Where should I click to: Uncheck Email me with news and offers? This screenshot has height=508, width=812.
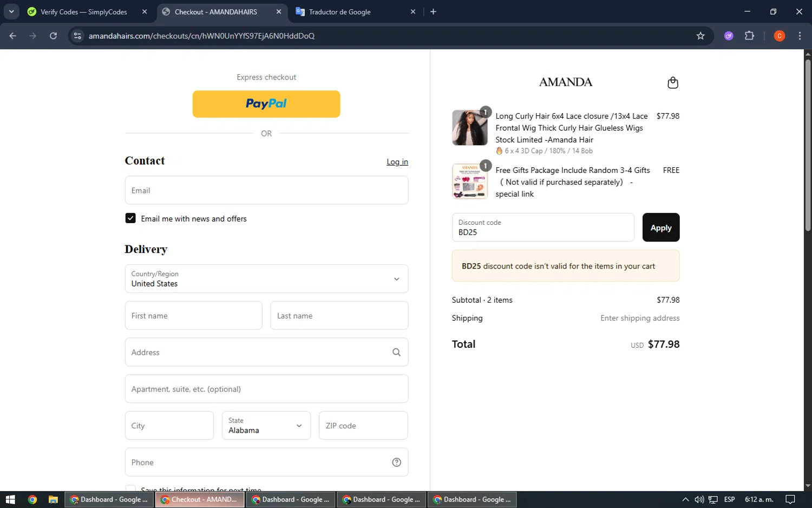130,218
